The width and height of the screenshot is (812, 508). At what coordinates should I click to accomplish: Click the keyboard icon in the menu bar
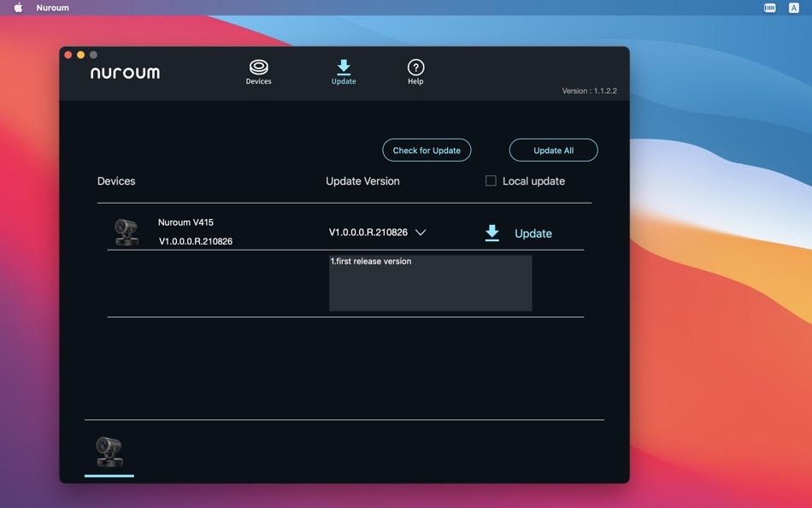click(x=767, y=7)
